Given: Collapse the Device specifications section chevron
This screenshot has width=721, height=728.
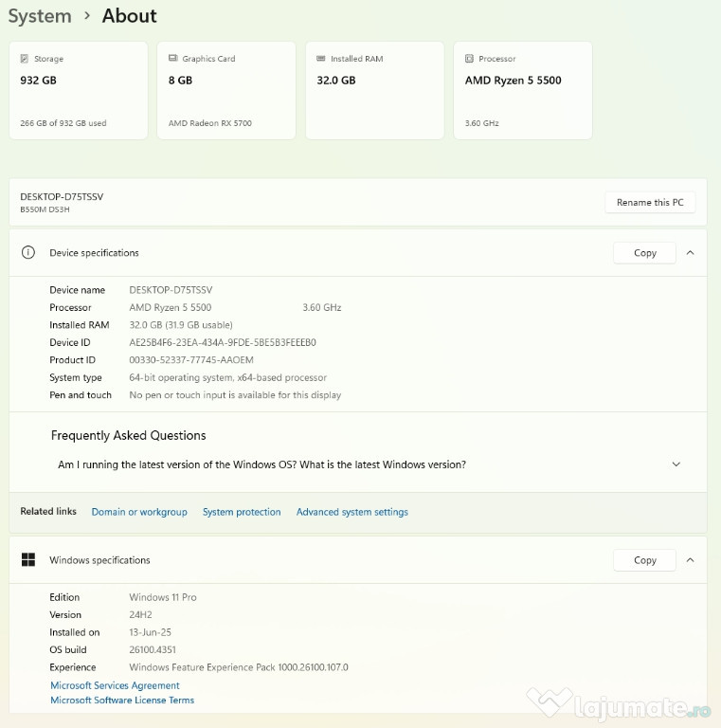Looking at the screenshot, I should coord(691,252).
